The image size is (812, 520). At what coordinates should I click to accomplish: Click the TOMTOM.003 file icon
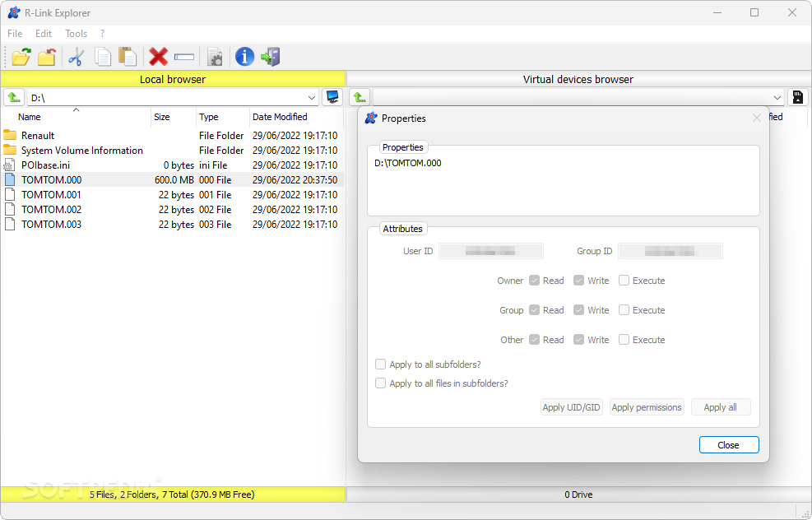(x=9, y=225)
